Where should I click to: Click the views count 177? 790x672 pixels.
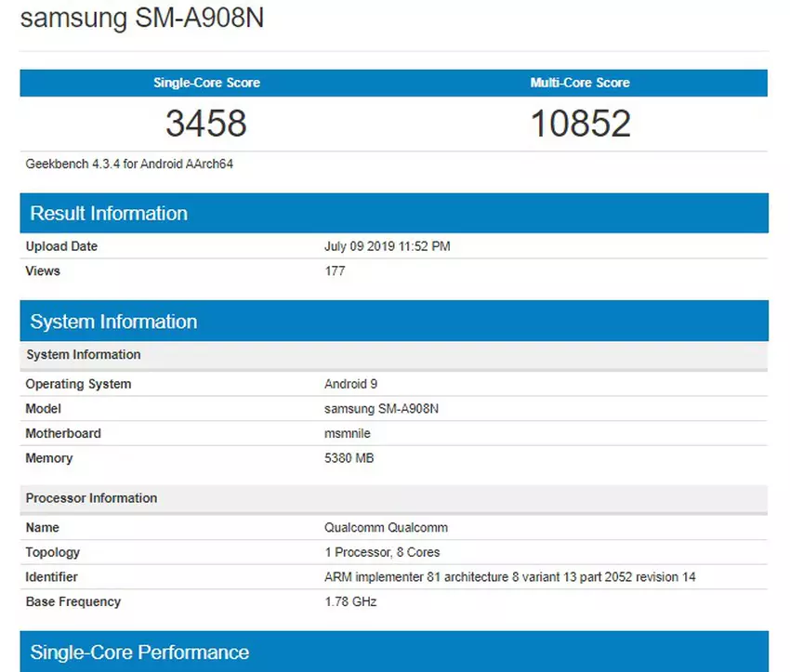[335, 270]
